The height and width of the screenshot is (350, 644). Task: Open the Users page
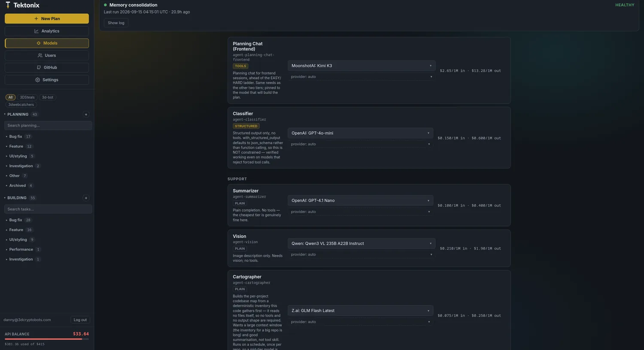[x=47, y=55]
